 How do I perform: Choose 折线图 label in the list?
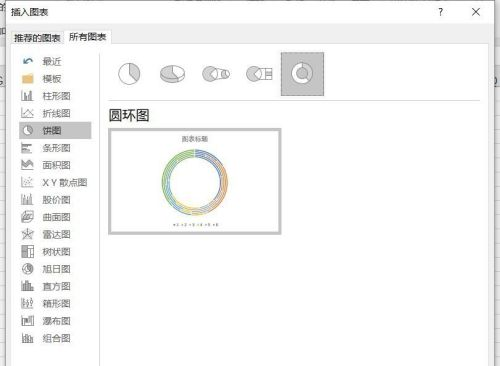coord(56,113)
